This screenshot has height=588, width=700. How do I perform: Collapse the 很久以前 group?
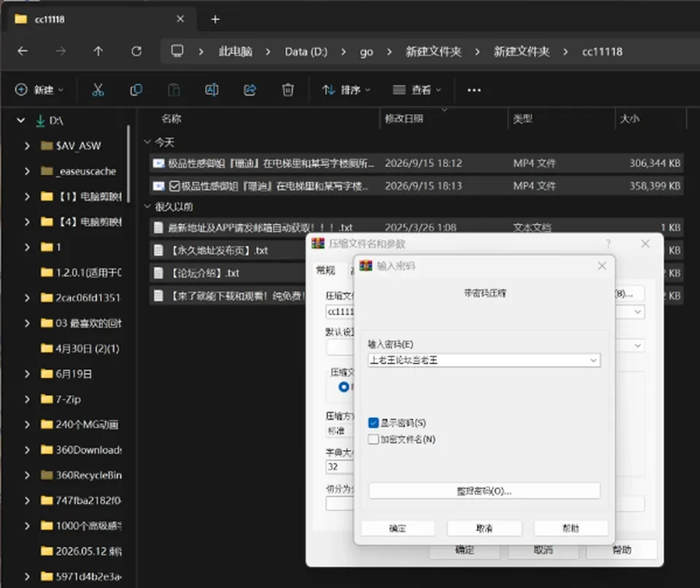(147, 206)
